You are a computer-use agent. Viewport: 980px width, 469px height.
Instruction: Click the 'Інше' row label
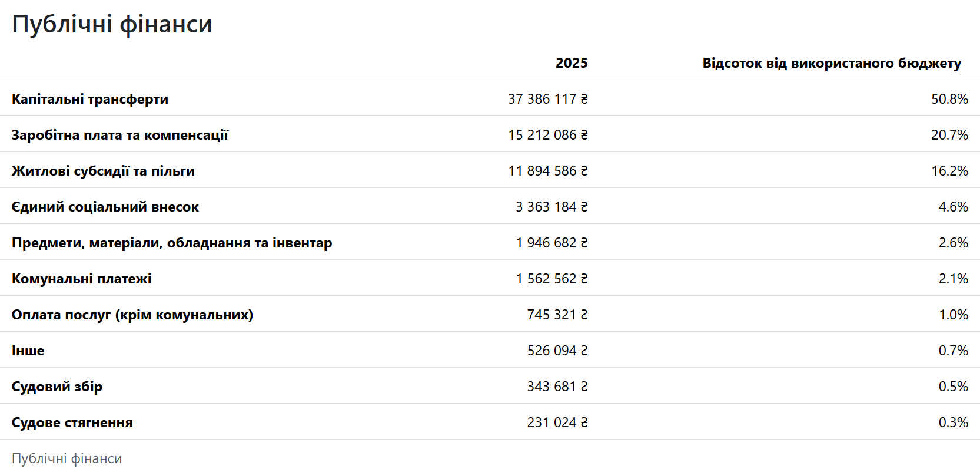[28, 351]
